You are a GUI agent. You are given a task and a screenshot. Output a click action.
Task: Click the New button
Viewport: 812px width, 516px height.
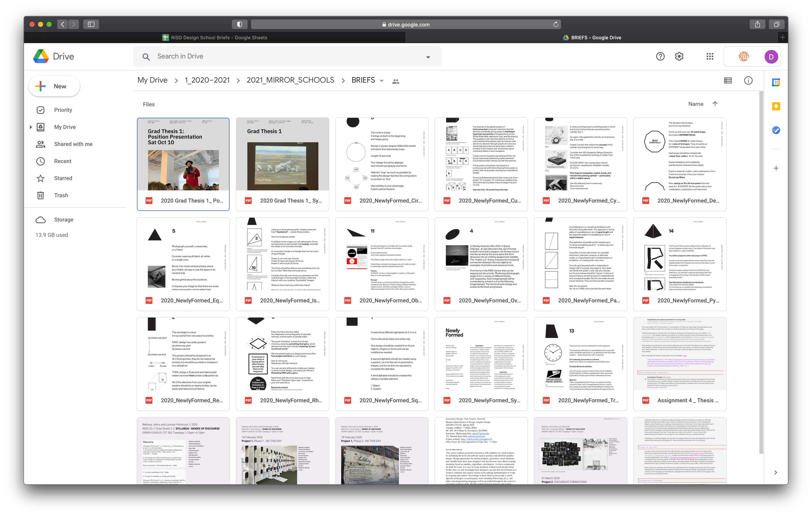coord(54,86)
